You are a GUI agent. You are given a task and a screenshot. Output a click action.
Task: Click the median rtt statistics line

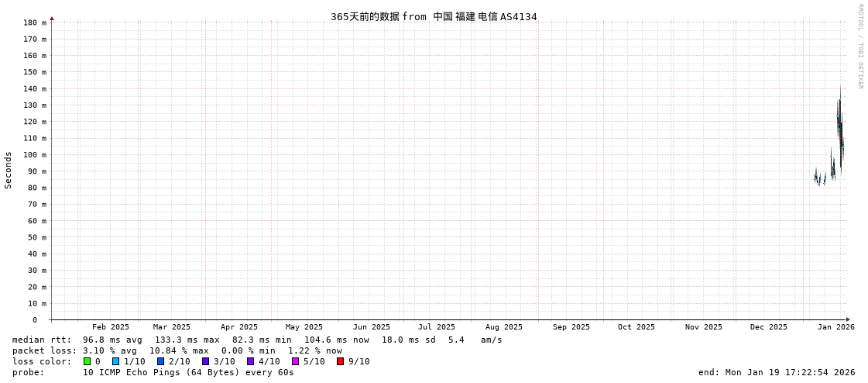coord(257,340)
